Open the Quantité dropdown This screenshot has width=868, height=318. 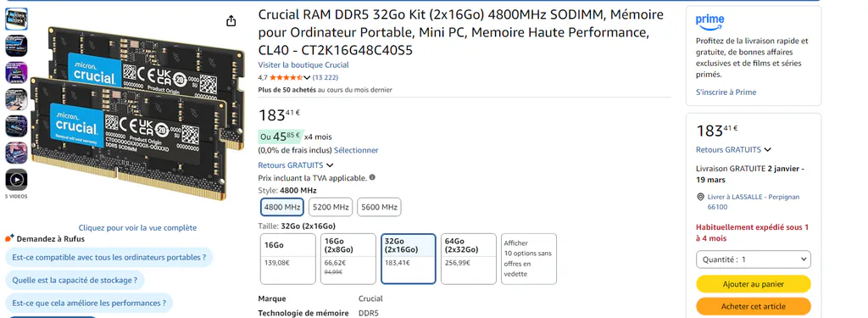pos(754,259)
